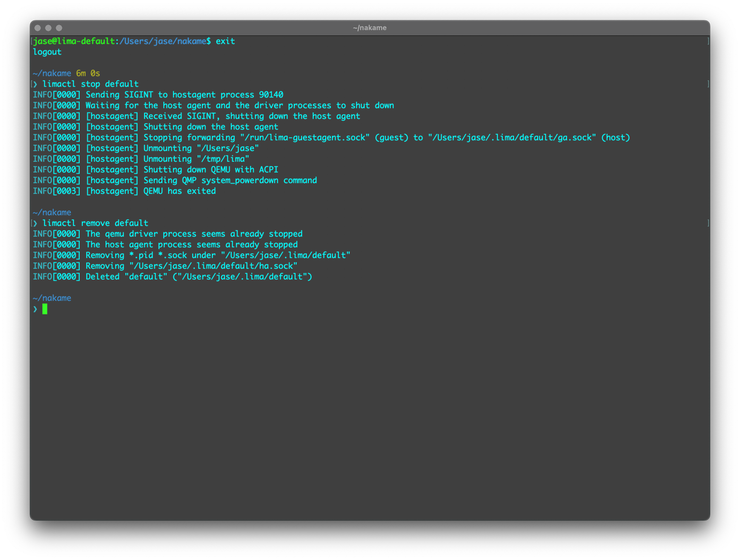Click the prompt arrow before 'limactl stop default'

(35, 84)
